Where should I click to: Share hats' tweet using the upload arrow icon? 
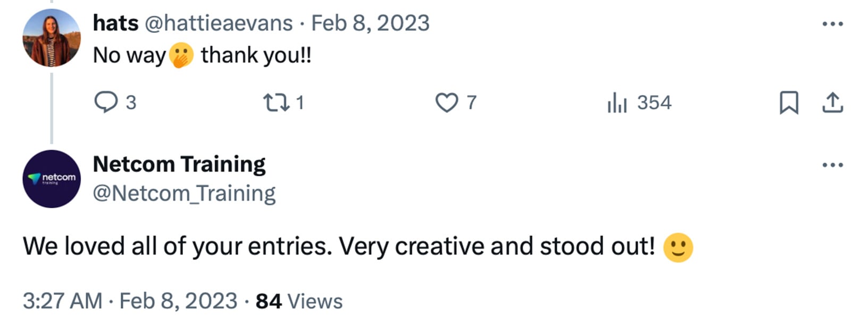[832, 102]
